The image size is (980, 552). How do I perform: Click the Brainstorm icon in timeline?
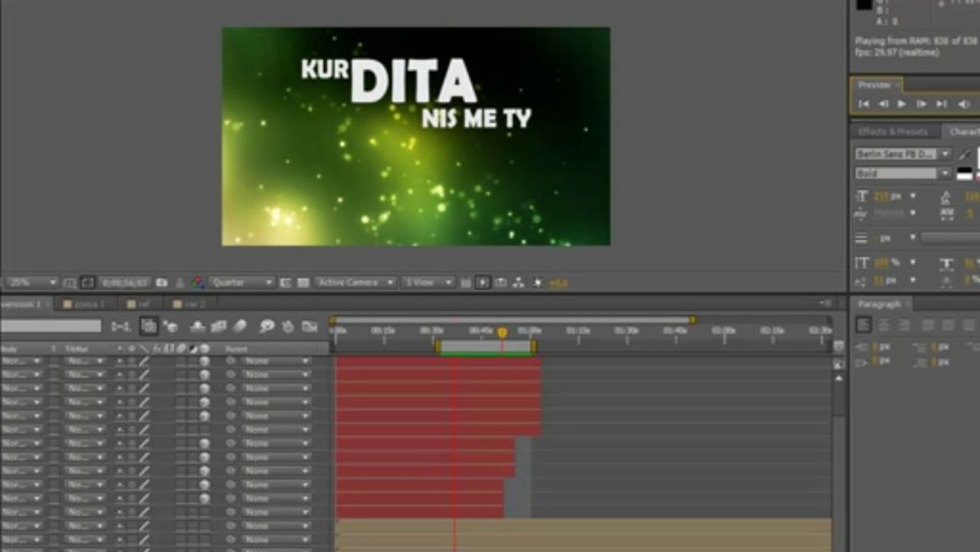267,327
